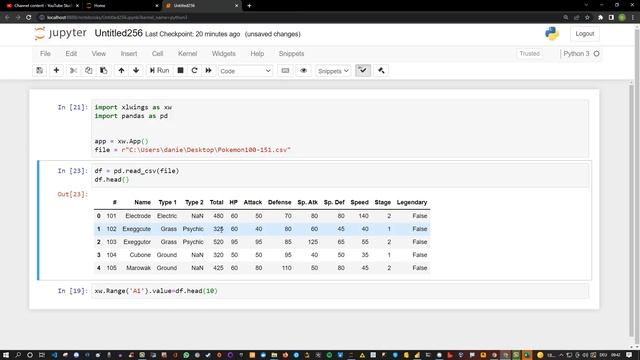Click the Electrode name cell
This screenshot has height=360, width=640.
coord(138,216)
